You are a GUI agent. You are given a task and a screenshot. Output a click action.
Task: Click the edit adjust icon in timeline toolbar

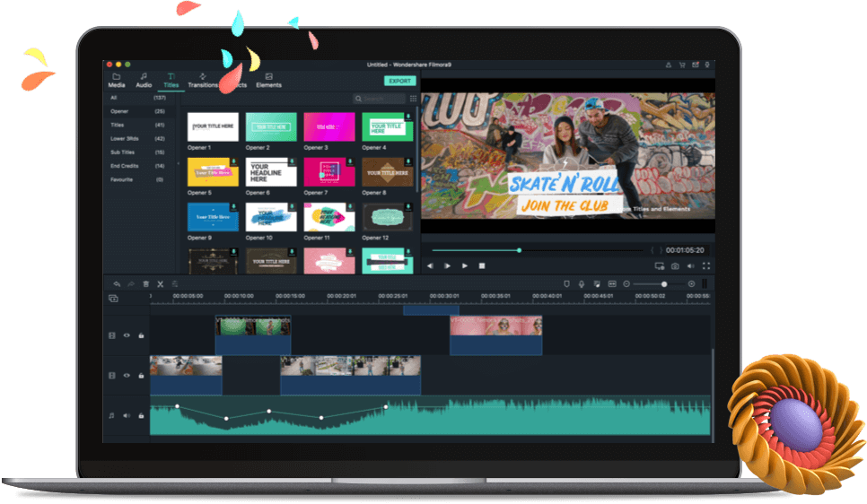tap(175, 284)
